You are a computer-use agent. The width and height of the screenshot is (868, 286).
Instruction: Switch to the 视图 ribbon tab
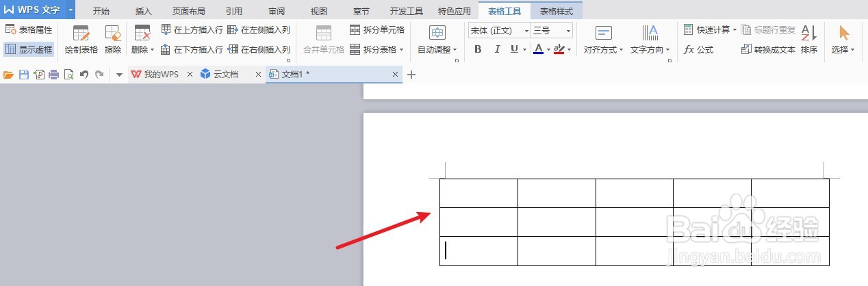319,11
